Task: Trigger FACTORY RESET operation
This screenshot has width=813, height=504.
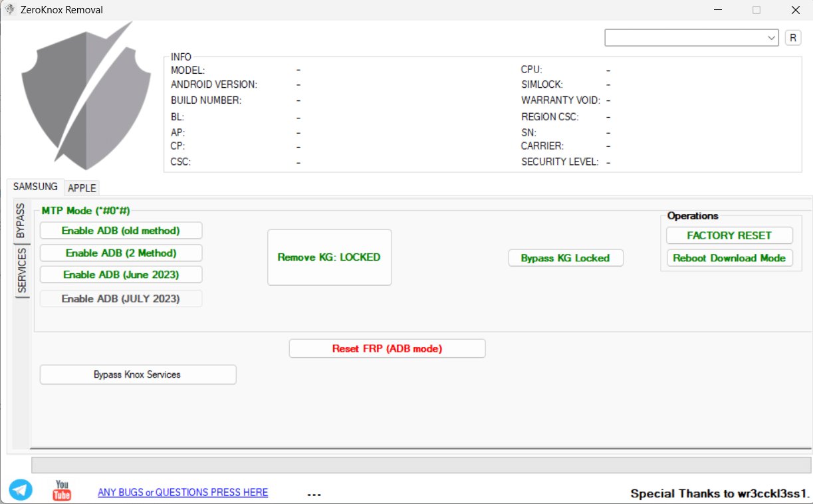Action: click(x=729, y=235)
